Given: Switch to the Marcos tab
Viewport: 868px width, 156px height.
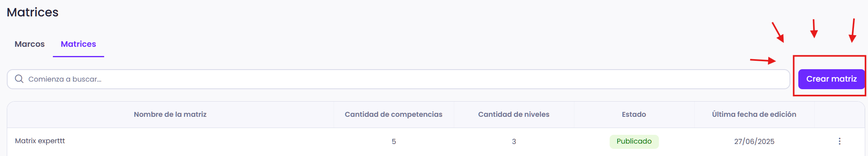Looking at the screenshot, I should tap(30, 44).
